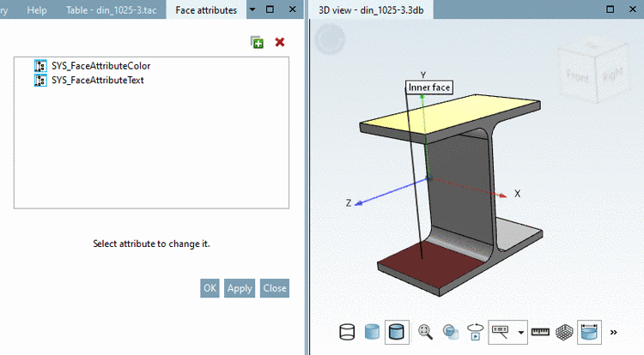Image resolution: width=644 pixels, height=355 pixels.
Task: Close the 3D view panel
Action: coord(633,9)
